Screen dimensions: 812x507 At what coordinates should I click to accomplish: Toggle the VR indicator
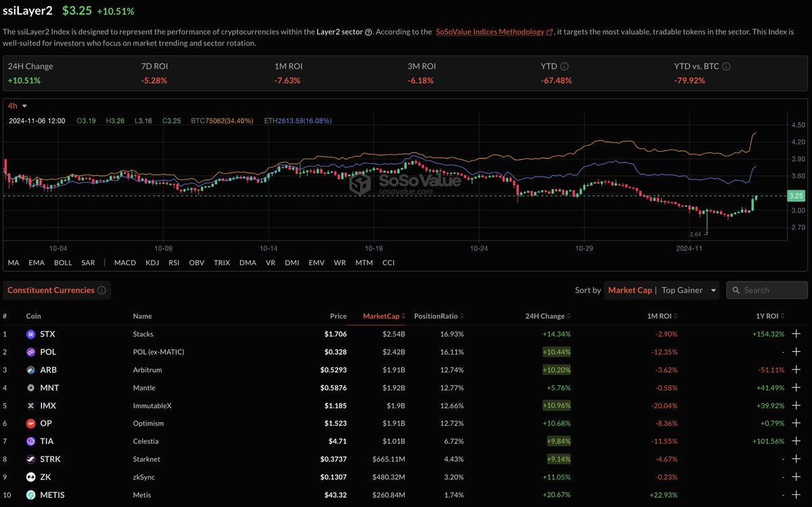click(271, 263)
